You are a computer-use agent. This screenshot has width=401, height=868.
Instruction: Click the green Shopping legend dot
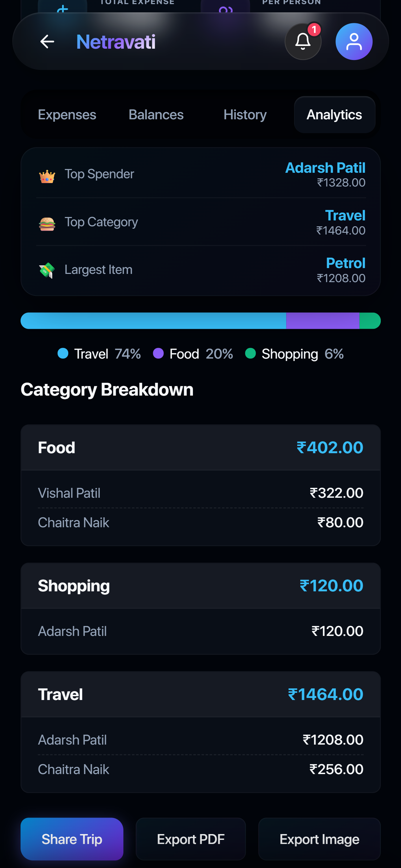point(251,353)
